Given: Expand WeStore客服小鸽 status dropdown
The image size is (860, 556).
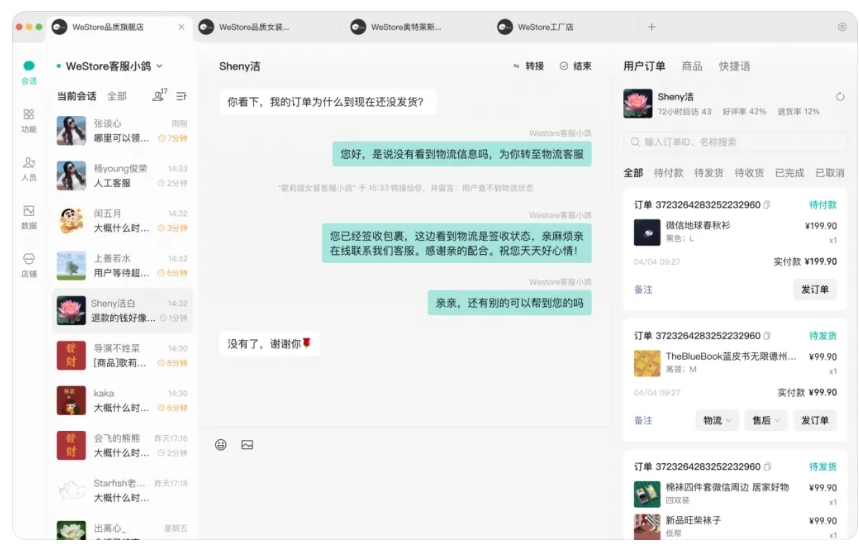Looking at the screenshot, I should [160, 66].
